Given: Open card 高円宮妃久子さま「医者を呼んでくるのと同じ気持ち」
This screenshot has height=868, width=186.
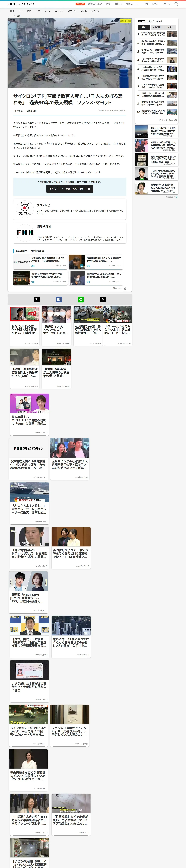Looking at the screenshot, I should (71, 548).
